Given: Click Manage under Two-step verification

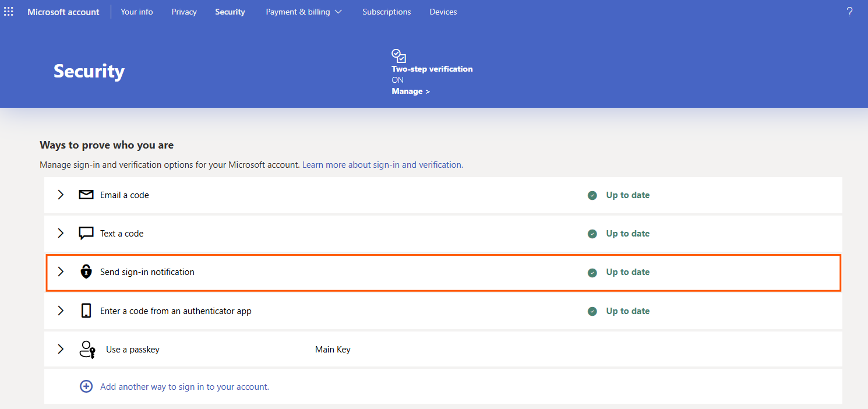Looking at the screenshot, I should pyautogui.click(x=411, y=91).
